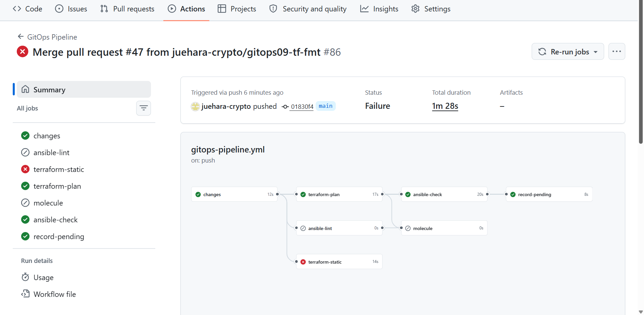Click the red failure icon for terraform-static in sidebar
Screen dimensions: 644x315
(25, 169)
